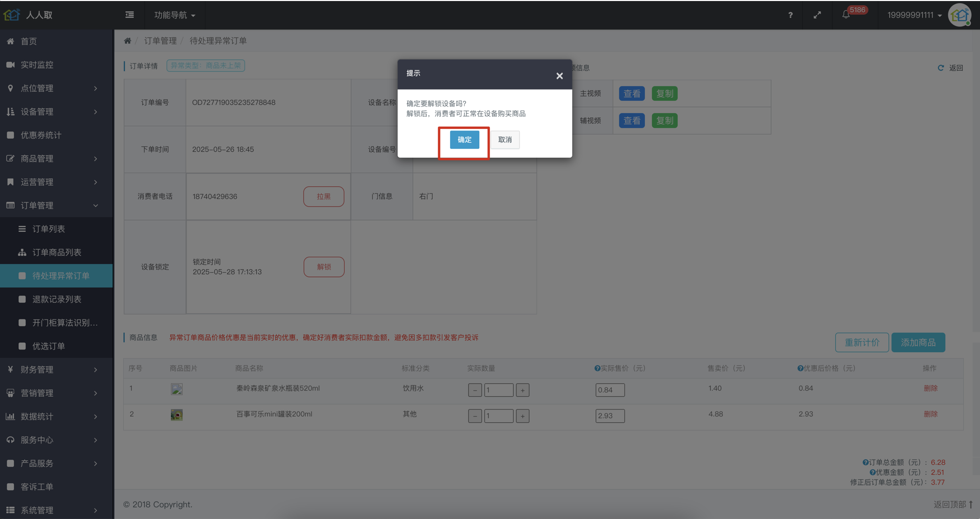This screenshot has width=980, height=519.
Task: Click the 实际售价 help question icon
Action: [x=597, y=369]
